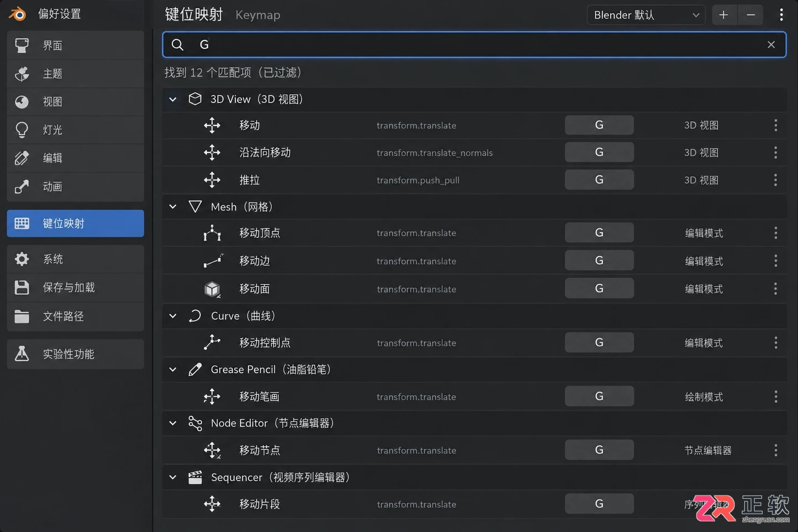Click the G key button for 沿法向移动
The height and width of the screenshot is (532, 798).
click(599, 152)
